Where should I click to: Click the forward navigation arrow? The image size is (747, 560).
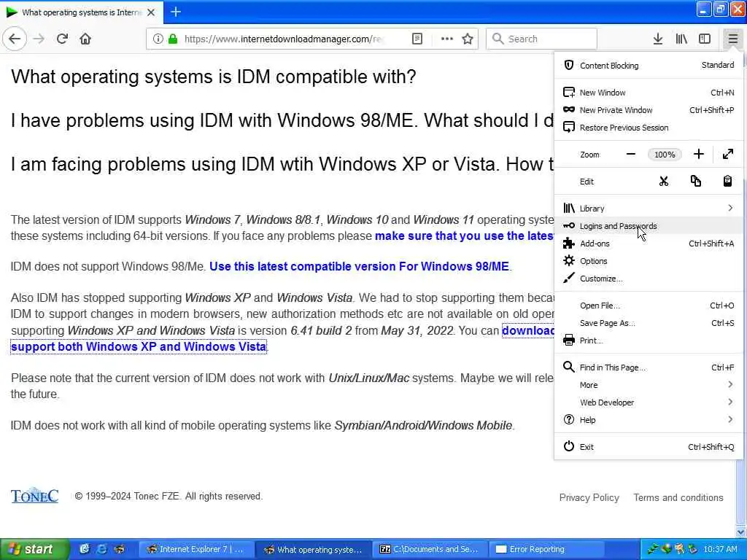[x=39, y=39]
